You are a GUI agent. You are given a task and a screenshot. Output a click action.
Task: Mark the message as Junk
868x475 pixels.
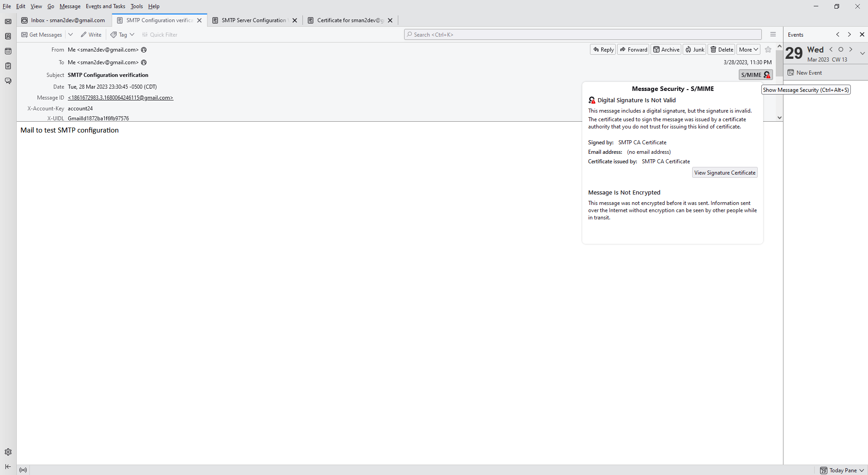(x=694, y=49)
